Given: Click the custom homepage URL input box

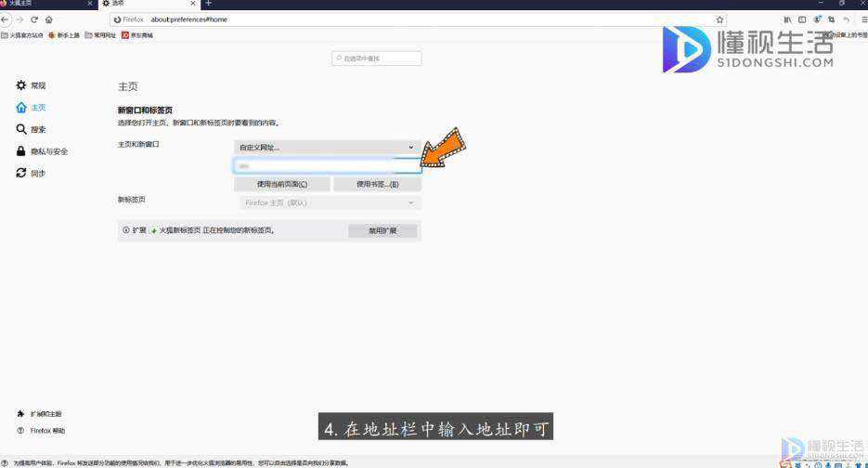Looking at the screenshot, I should pyautogui.click(x=327, y=165).
